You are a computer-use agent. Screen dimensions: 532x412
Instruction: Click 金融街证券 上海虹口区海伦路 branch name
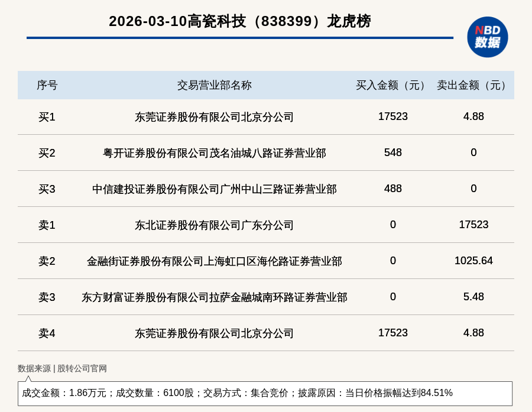tap(214, 261)
